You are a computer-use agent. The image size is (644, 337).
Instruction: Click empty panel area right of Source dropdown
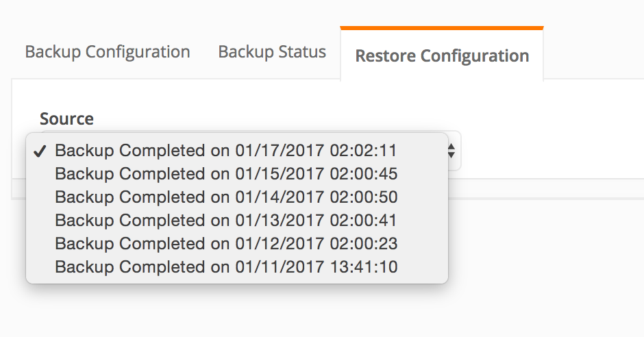548,151
